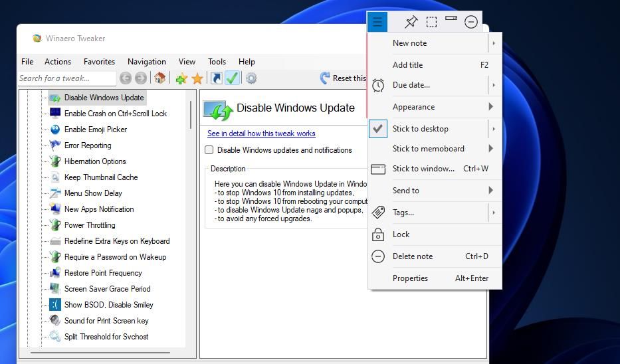Open the View menu

(187, 62)
